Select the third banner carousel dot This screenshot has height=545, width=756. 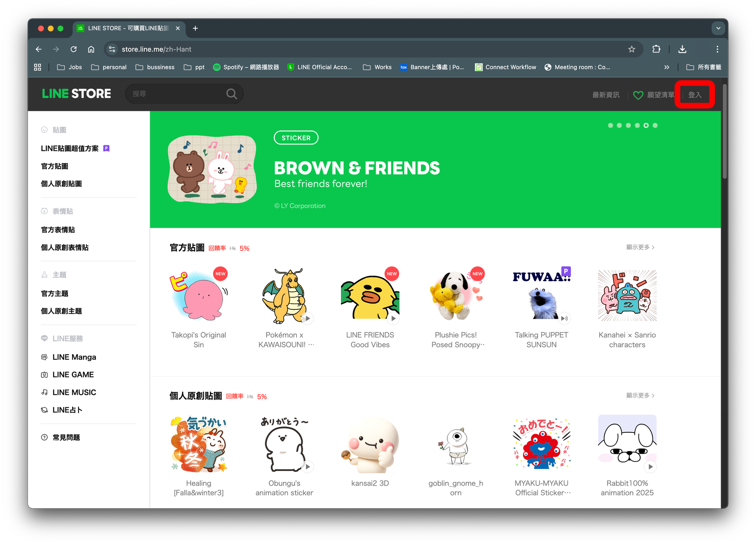[628, 125]
